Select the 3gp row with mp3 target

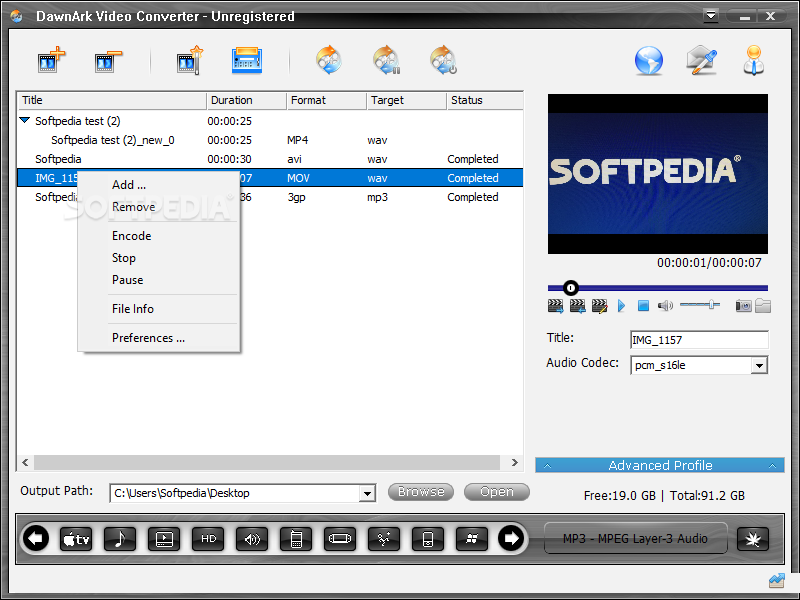270,197
